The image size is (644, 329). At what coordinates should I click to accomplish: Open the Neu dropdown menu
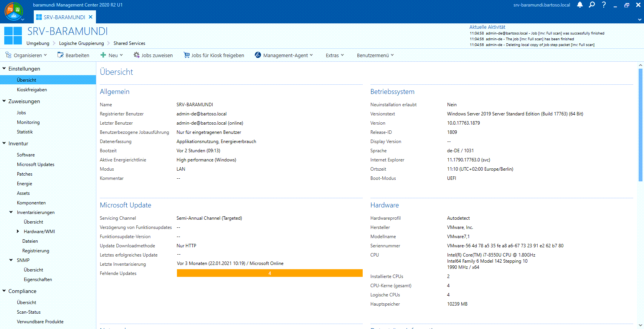pos(112,55)
